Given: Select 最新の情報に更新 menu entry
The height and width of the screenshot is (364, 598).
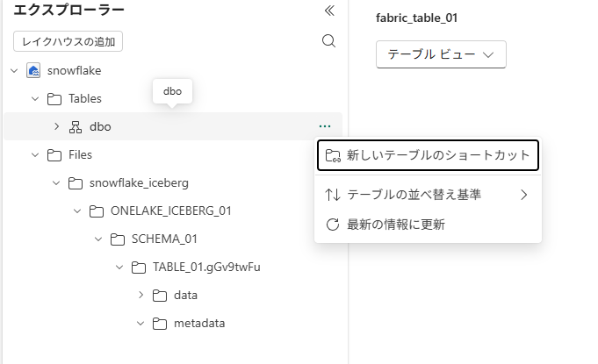Looking at the screenshot, I should point(395,225).
